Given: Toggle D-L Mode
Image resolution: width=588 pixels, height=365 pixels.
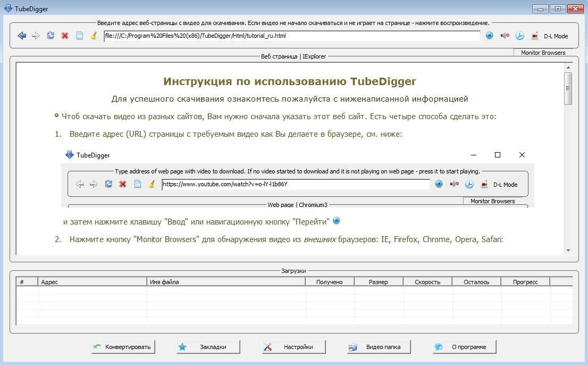Looking at the screenshot, I should point(556,36).
